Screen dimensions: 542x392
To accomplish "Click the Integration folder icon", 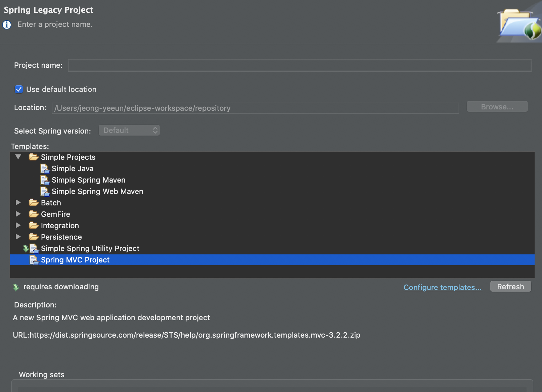I will [34, 225].
